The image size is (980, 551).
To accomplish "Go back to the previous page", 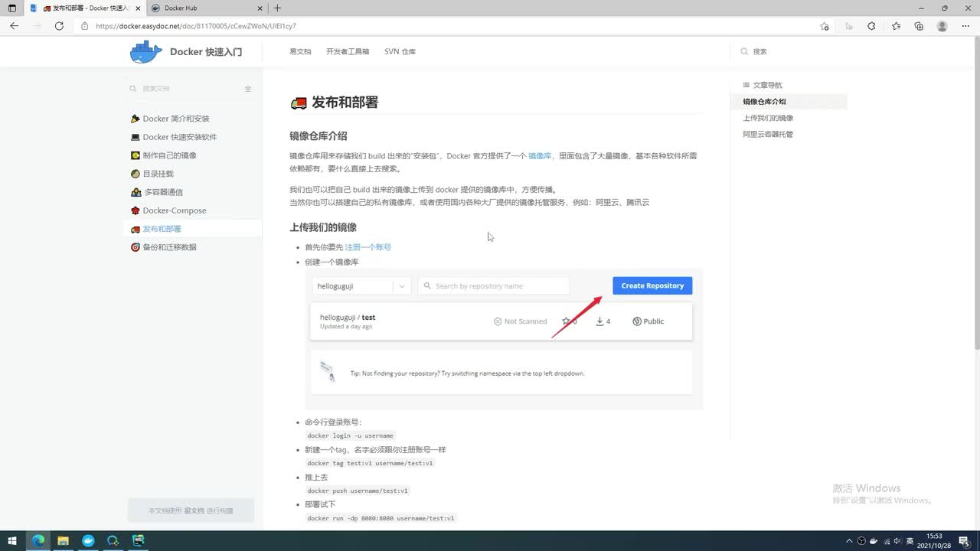I will point(14,25).
